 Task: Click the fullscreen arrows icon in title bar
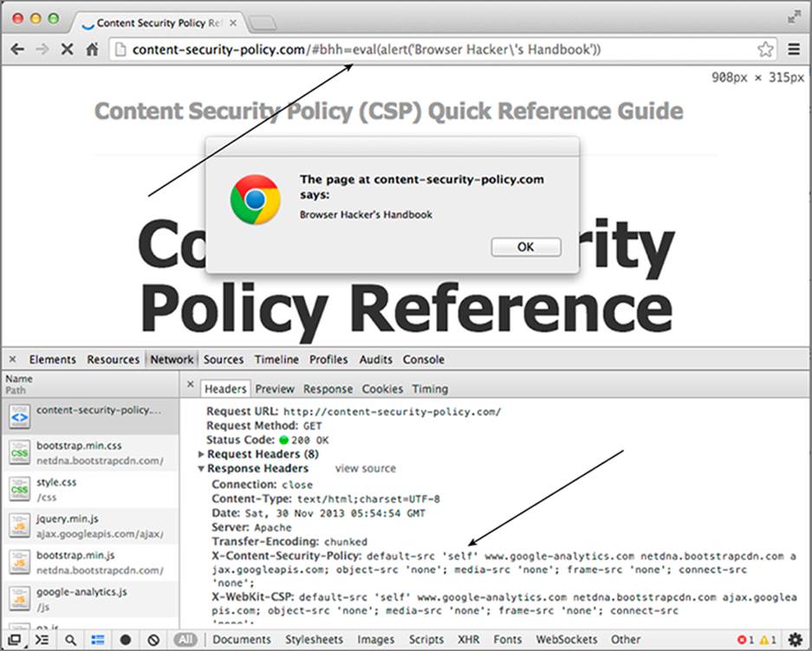pyautogui.click(x=793, y=17)
